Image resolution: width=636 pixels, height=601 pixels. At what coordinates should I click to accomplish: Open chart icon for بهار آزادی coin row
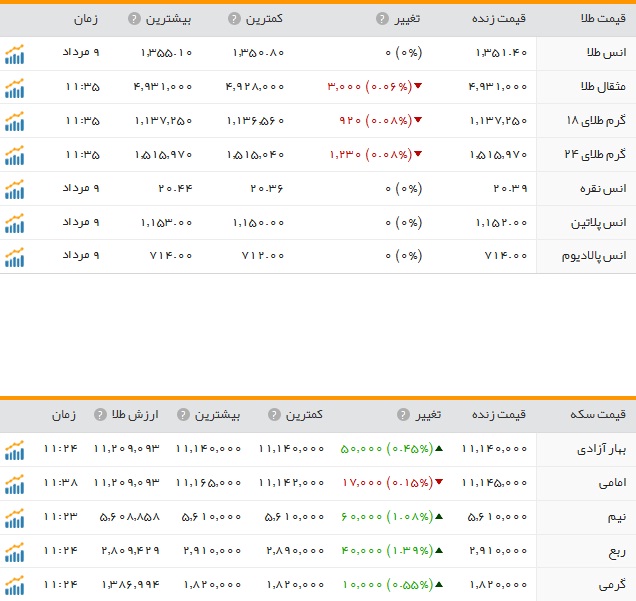15,450
